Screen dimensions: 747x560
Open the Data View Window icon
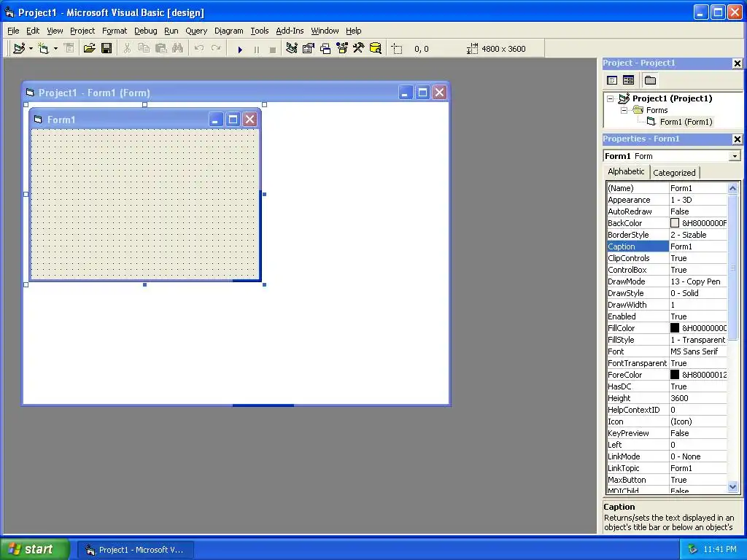[x=376, y=48]
